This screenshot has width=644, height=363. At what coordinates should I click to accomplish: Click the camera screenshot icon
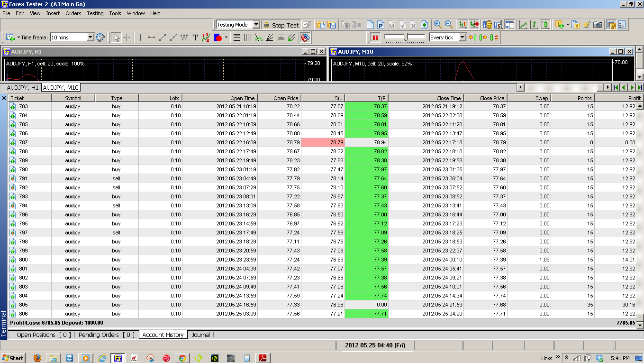click(x=598, y=25)
